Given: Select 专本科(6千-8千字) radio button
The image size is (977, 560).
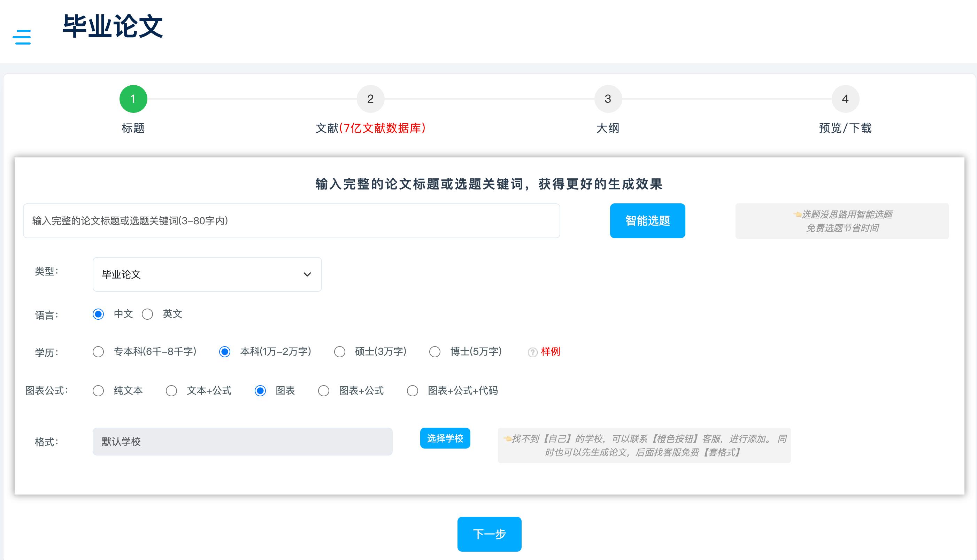Looking at the screenshot, I should (x=98, y=352).
